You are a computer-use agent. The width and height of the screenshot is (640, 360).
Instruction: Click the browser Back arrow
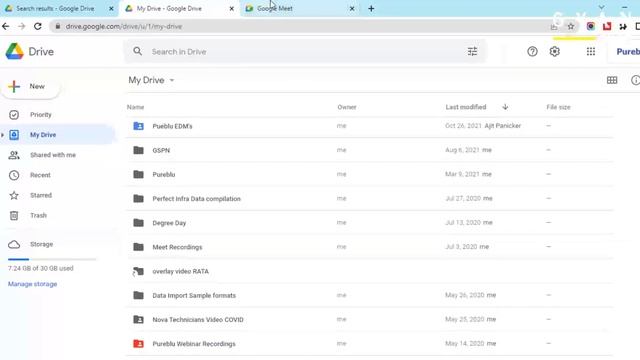pyautogui.click(x=6, y=27)
